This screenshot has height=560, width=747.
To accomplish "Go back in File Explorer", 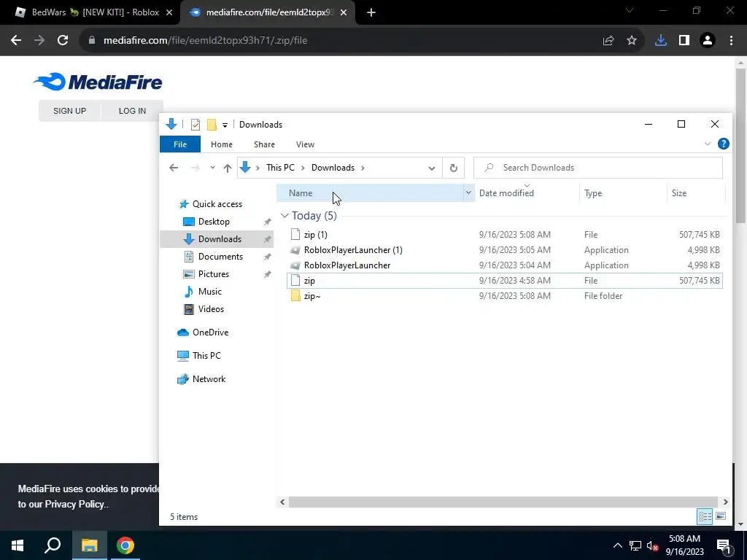I will [x=174, y=168].
